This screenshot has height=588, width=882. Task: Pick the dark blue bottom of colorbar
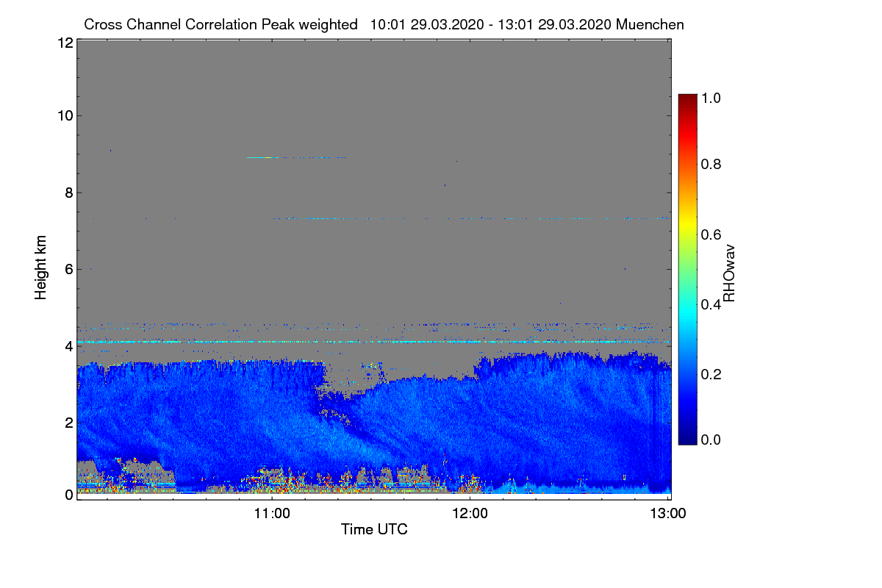(x=687, y=437)
